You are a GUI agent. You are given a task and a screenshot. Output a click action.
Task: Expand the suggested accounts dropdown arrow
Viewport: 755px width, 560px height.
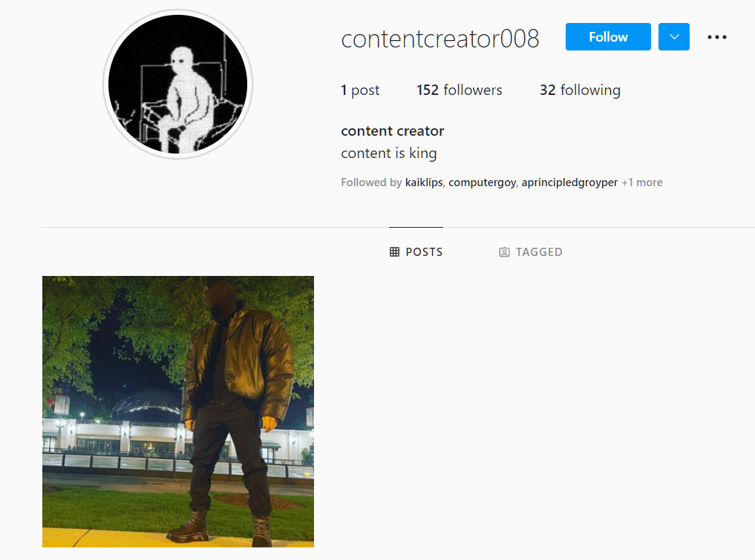(673, 36)
